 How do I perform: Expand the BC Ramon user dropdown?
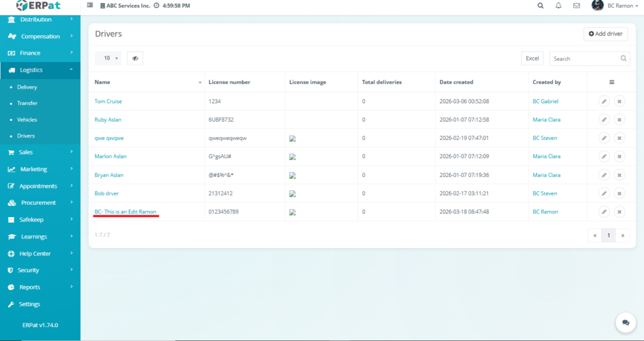pyautogui.click(x=614, y=6)
